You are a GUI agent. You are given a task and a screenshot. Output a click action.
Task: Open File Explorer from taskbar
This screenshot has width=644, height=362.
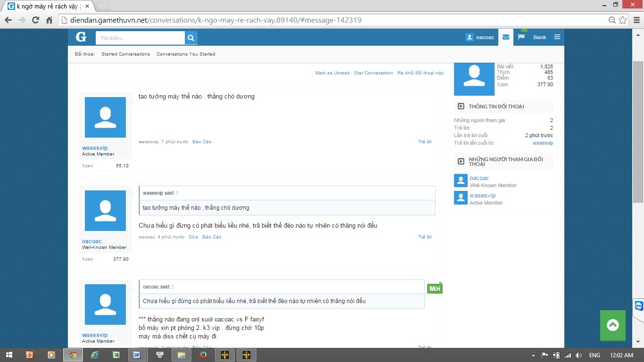pos(182,355)
